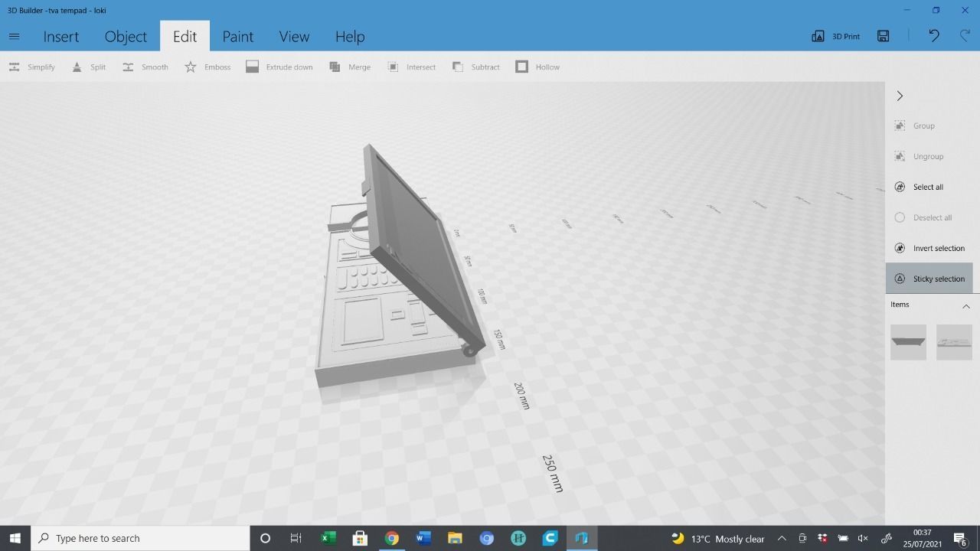980x551 pixels.
Task: Apply the Smooth tool
Action: [128, 67]
